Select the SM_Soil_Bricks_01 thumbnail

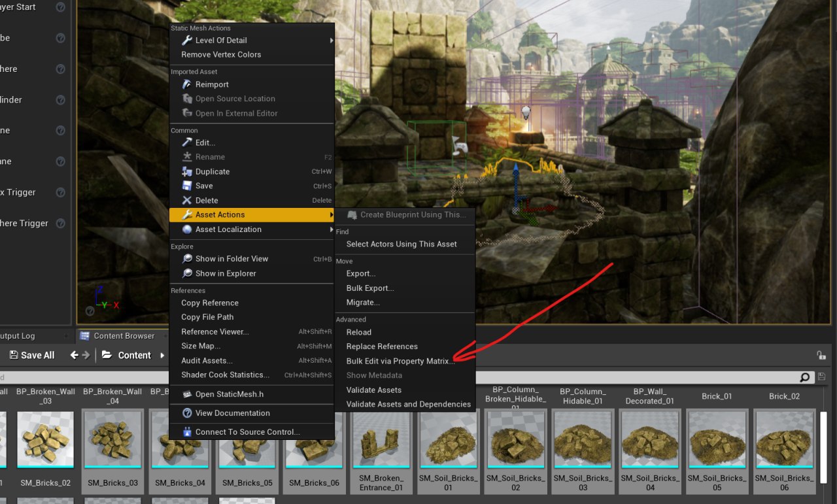(x=448, y=439)
